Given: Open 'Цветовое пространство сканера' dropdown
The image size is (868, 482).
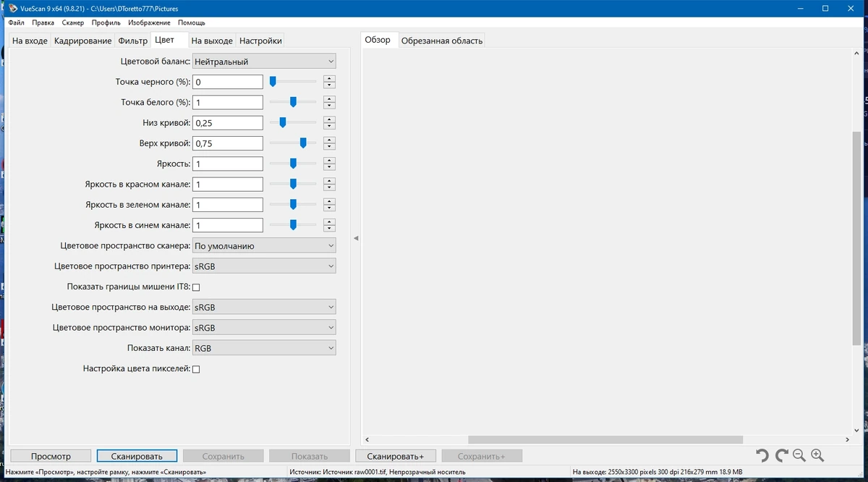Looking at the screenshot, I should coord(264,246).
